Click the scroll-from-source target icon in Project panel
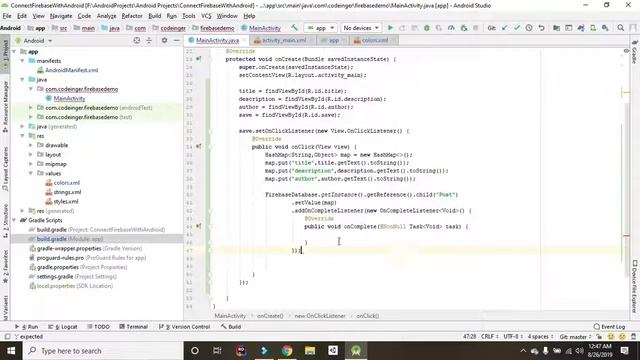This screenshot has width=640, height=360. pyautogui.click(x=137, y=40)
